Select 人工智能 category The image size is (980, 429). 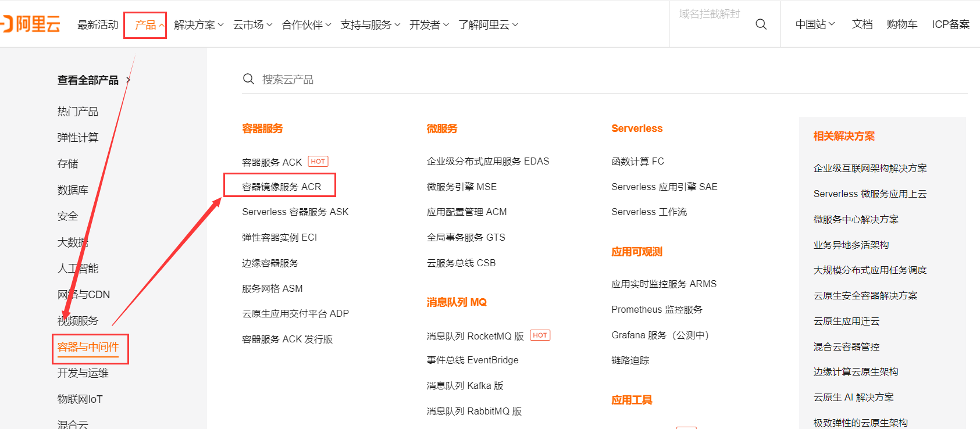78,269
